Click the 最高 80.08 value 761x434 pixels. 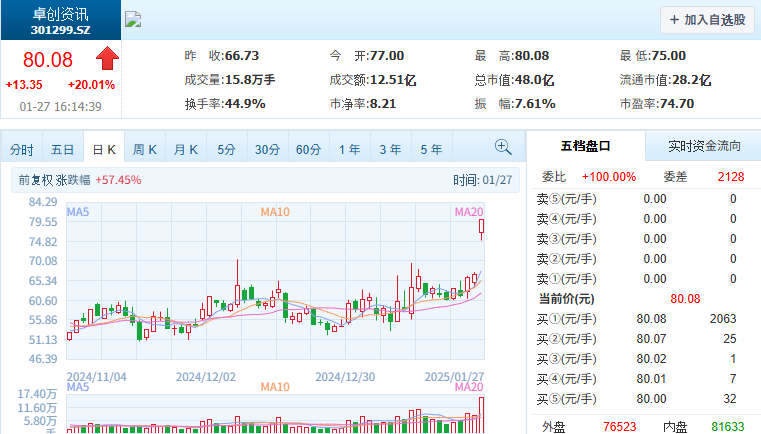(x=531, y=56)
